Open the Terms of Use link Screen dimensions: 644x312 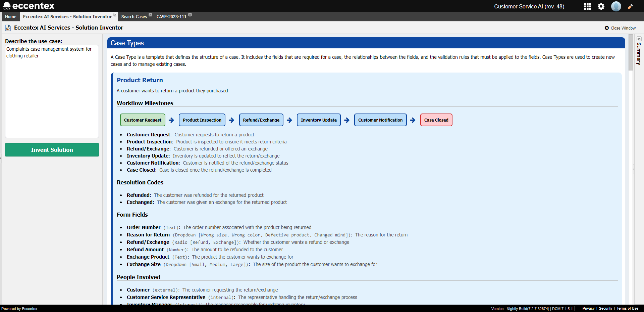click(627, 308)
